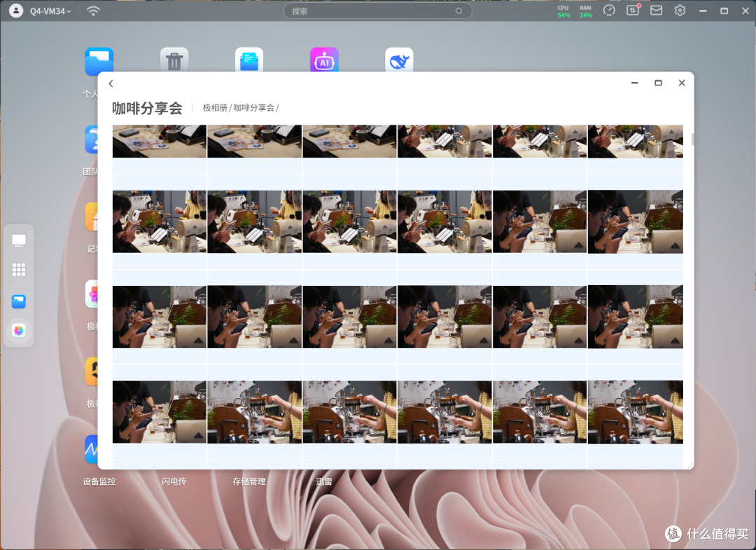
Task: Click the 闪电传 label
Action: 174,481
